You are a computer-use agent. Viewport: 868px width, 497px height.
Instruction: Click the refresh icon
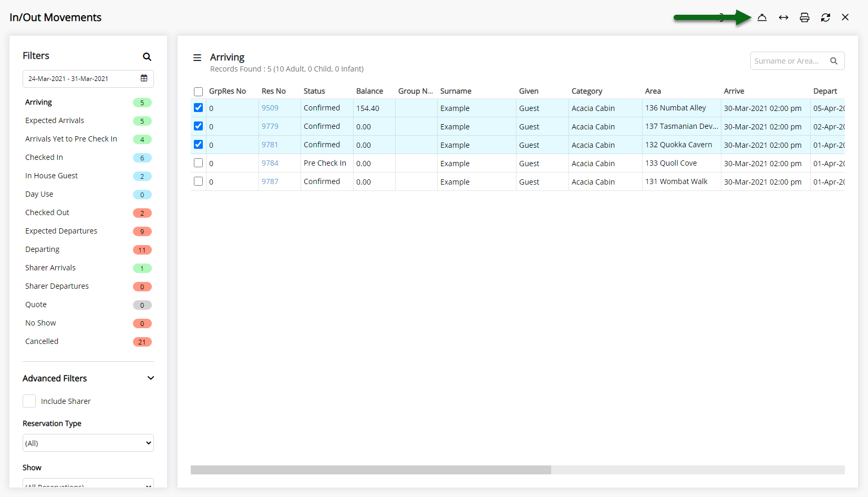[825, 17]
